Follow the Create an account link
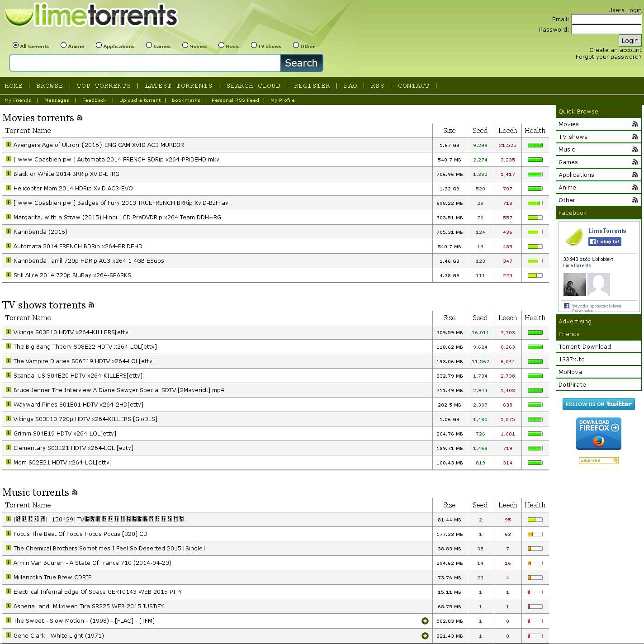The width and height of the screenshot is (644, 644). (x=615, y=50)
